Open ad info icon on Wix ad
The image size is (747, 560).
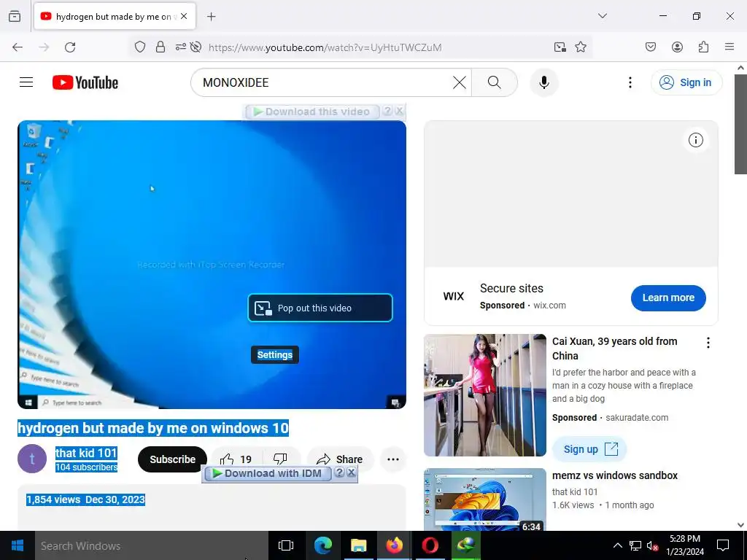tap(695, 140)
